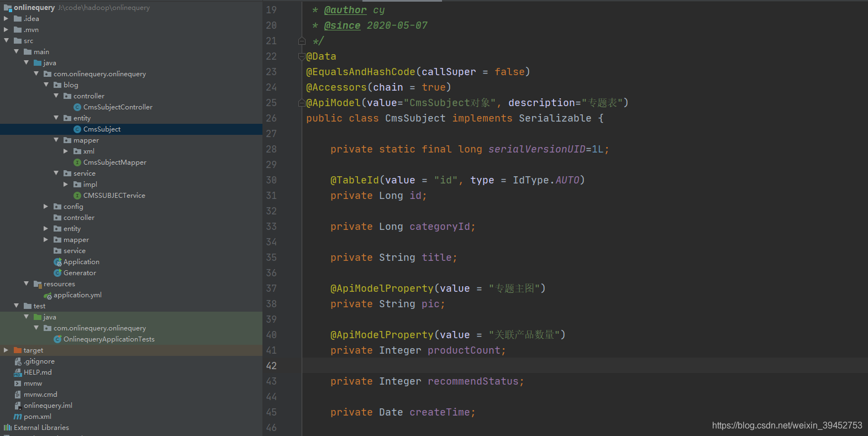Click the createTime field name
The width and height of the screenshot is (868, 436).
click(439, 412)
